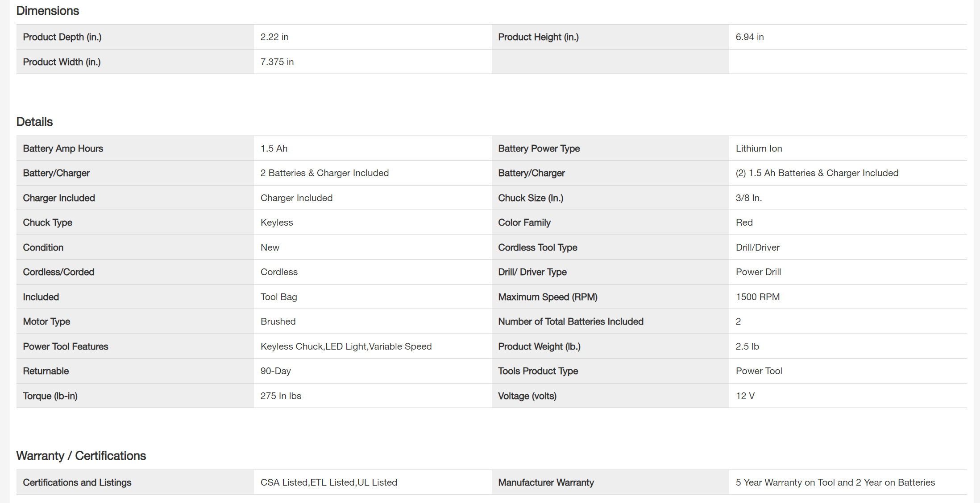Screen dimensions: 980x503
Task: Select the Chuck Size (In.) label
Action: [531, 198]
